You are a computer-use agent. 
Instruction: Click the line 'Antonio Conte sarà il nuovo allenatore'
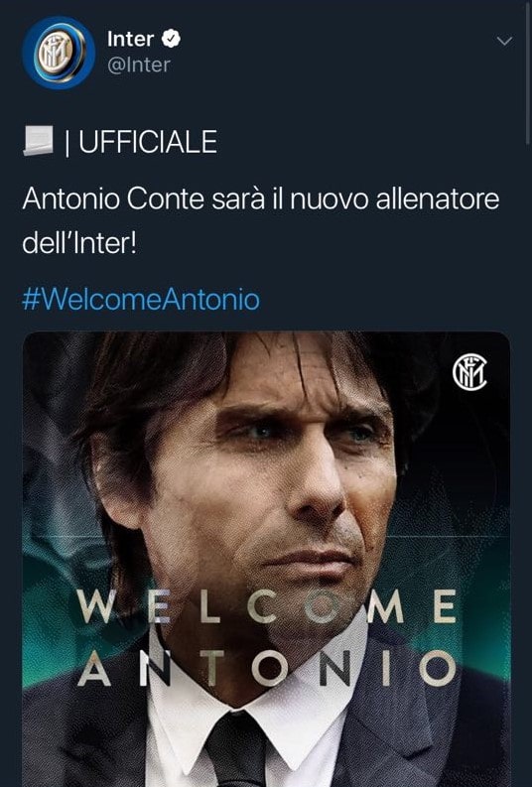click(x=261, y=198)
